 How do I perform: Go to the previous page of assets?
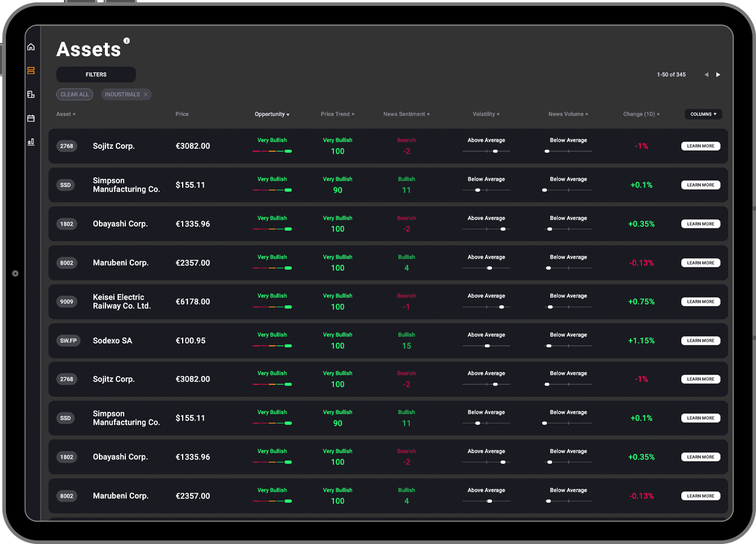[706, 74]
